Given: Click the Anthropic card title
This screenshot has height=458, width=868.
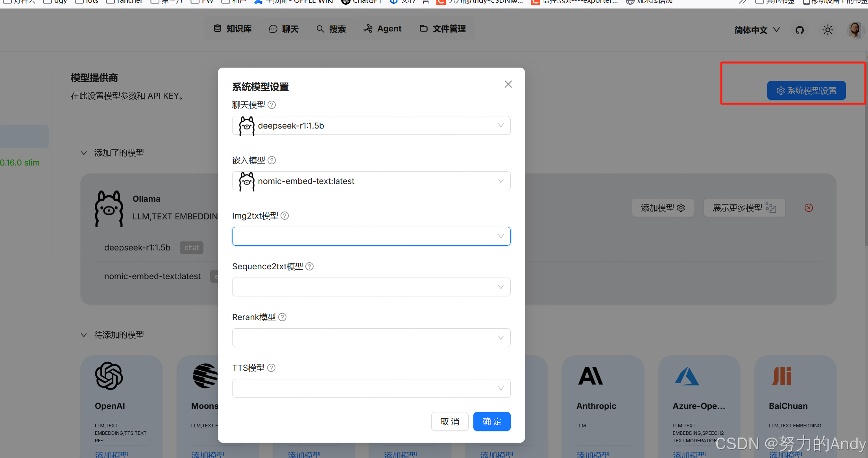Looking at the screenshot, I should click(x=596, y=406).
